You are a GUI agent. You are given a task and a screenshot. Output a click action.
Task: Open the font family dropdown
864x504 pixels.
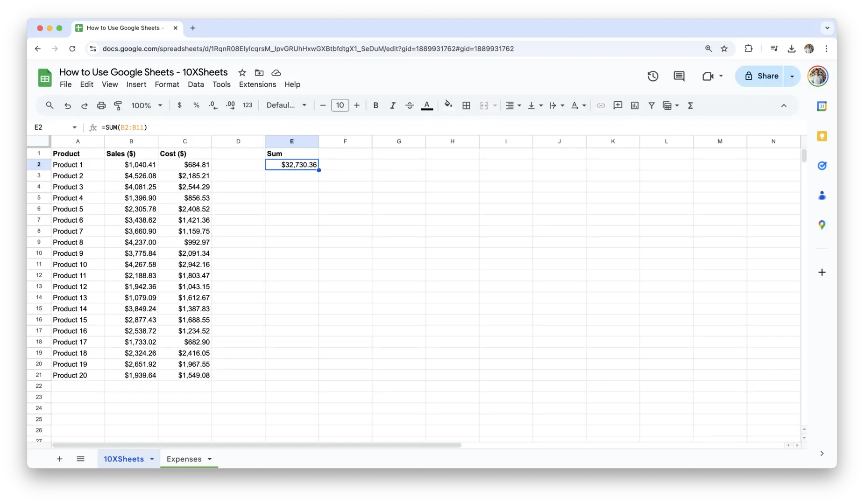pyautogui.click(x=286, y=105)
